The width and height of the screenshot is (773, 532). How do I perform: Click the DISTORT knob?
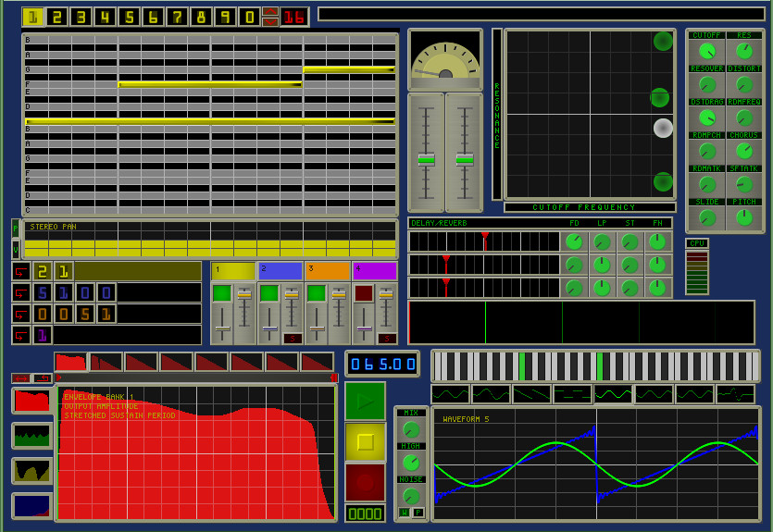(x=744, y=84)
